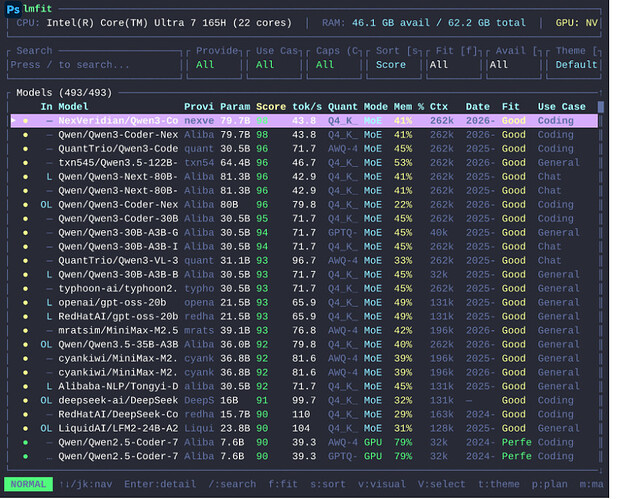Click the Enter:detail hint in status bar
The width and height of the screenshot is (626, 499).
pos(160,484)
